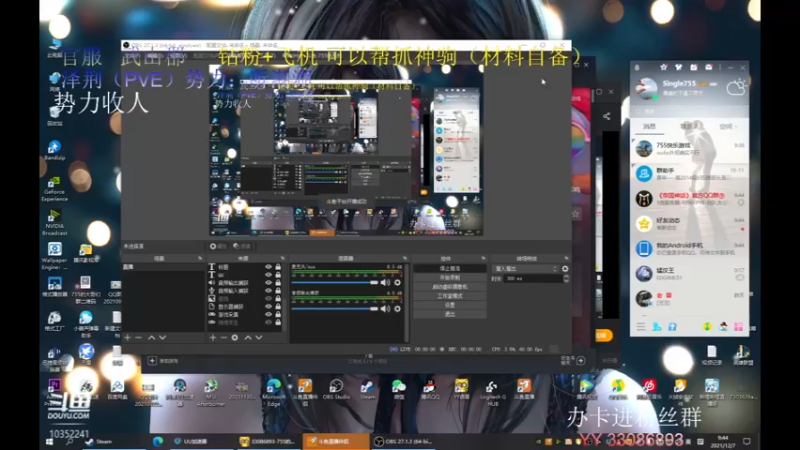The height and width of the screenshot is (450, 800).
Task: Open MSI Afterburner desktop shortcut
Action: [211, 392]
